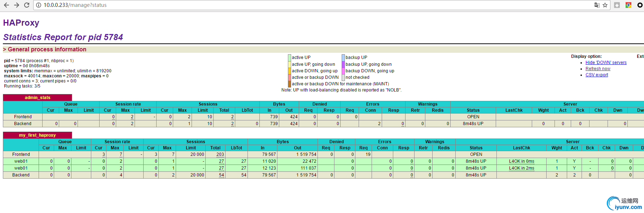Reload the page with the refresh icon
The image size is (644, 213).
click(27, 5)
